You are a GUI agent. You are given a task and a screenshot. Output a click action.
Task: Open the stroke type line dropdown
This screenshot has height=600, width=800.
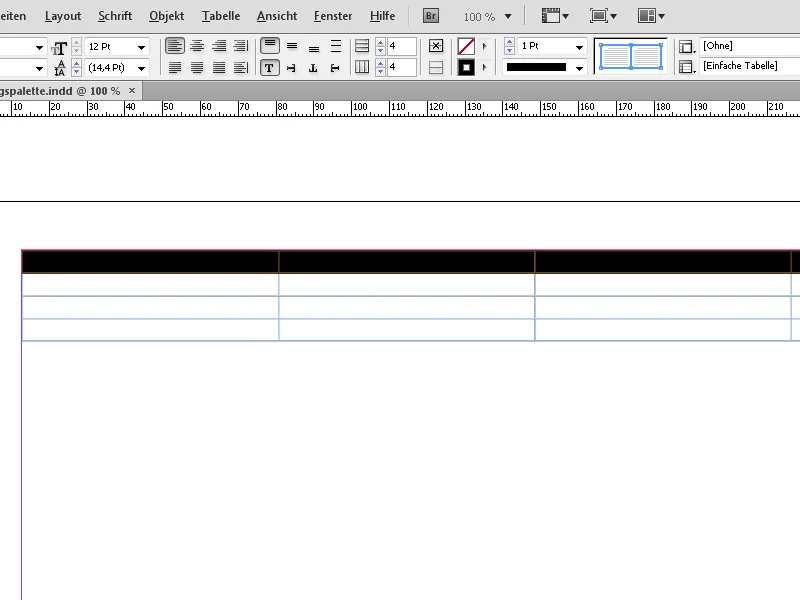(x=579, y=68)
